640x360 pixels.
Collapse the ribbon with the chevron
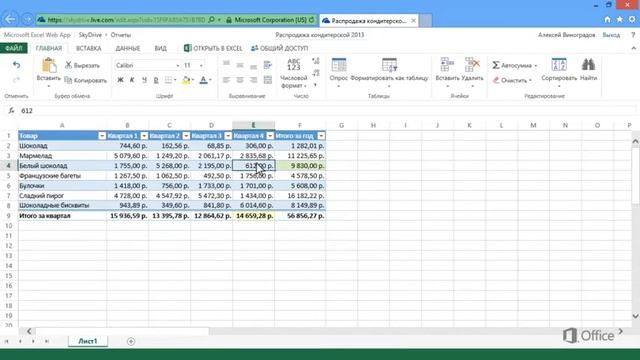633,48
